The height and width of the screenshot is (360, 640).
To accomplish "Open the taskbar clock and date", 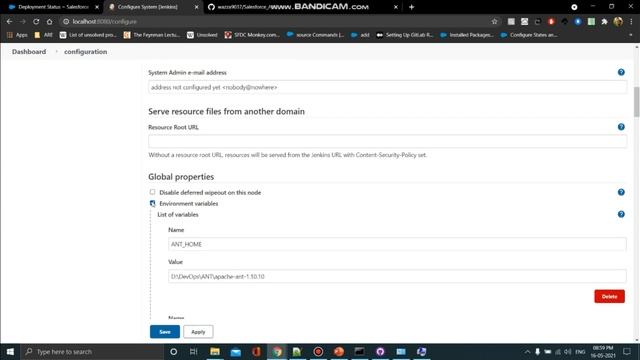I will (x=603, y=351).
